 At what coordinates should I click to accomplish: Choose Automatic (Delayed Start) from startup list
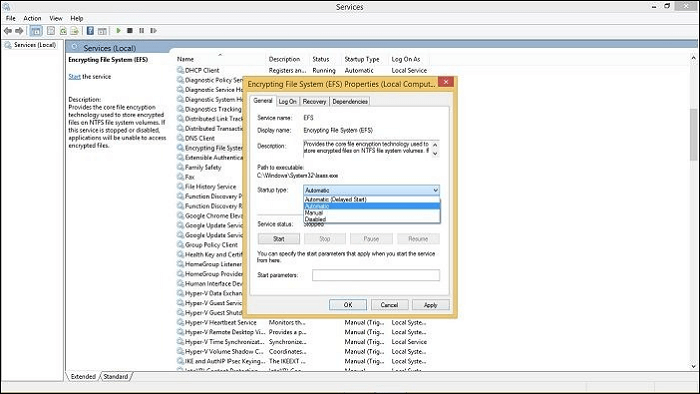click(x=371, y=199)
